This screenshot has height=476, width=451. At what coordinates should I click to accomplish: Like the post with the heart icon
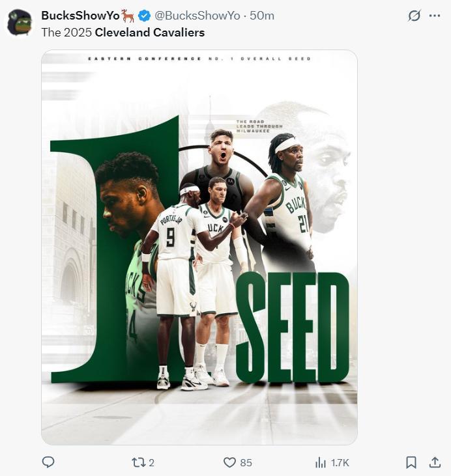pos(229,462)
